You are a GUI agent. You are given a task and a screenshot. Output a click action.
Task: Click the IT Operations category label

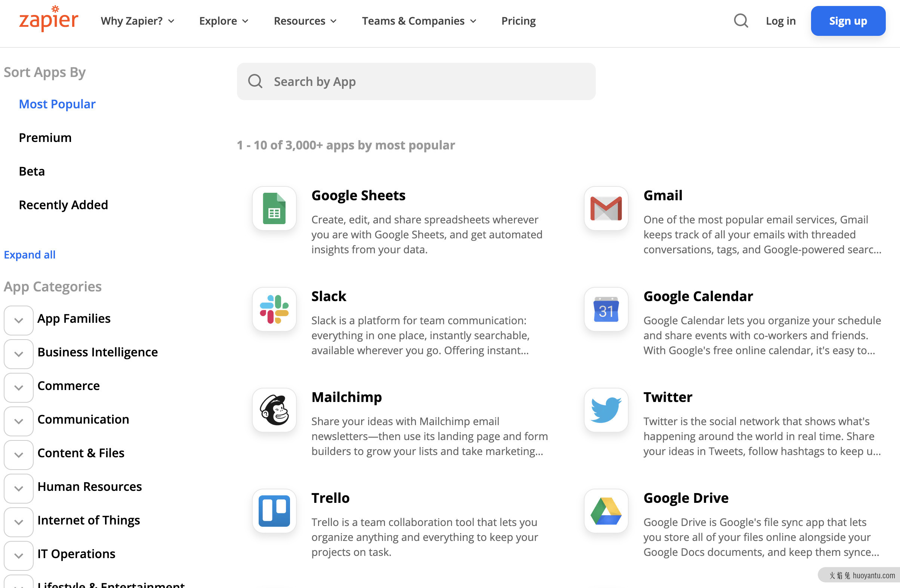[76, 554]
